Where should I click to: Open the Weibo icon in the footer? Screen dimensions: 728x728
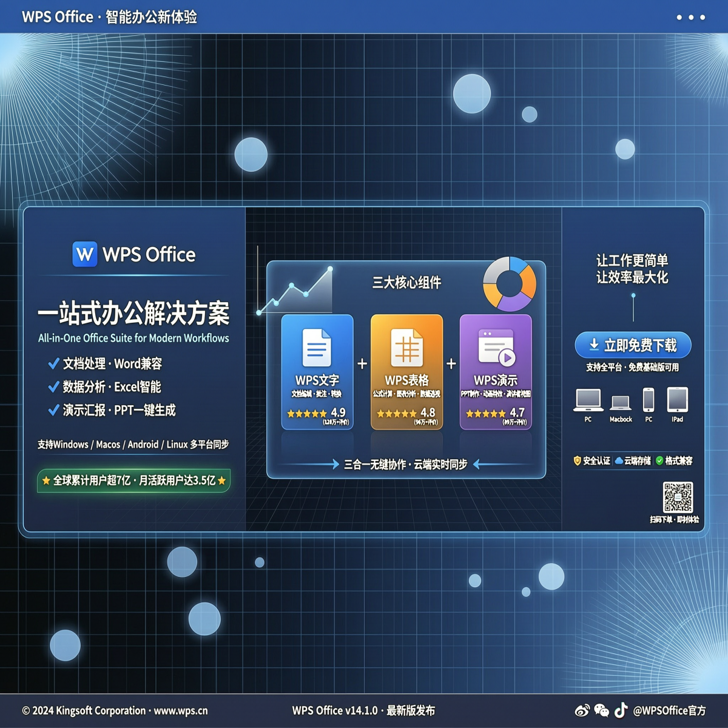582,710
